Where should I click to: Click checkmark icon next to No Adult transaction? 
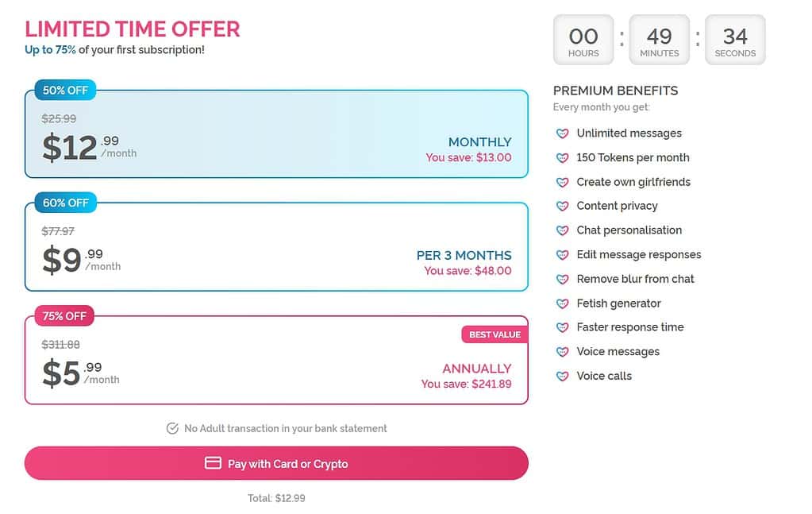pyautogui.click(x=172, y=428)
